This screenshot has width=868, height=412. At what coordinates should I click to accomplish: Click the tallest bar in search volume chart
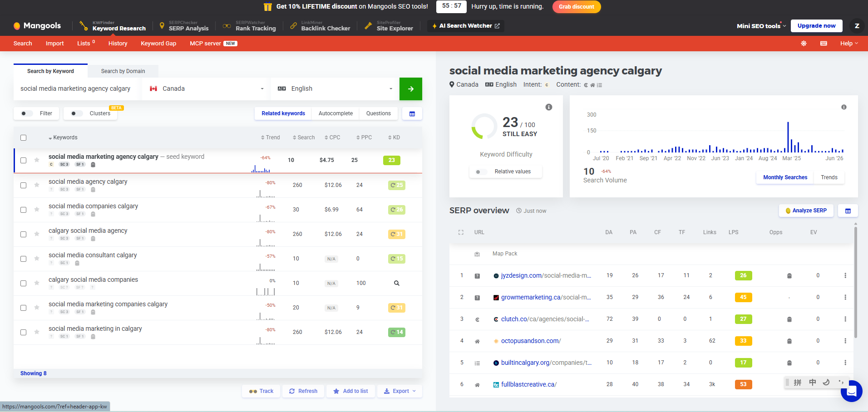click(788, 137)
